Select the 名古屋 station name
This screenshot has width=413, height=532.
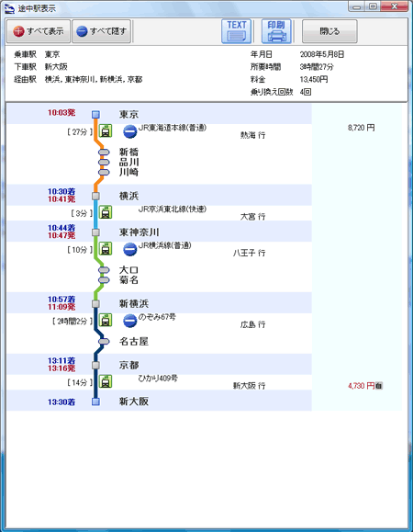coord(134,341)
